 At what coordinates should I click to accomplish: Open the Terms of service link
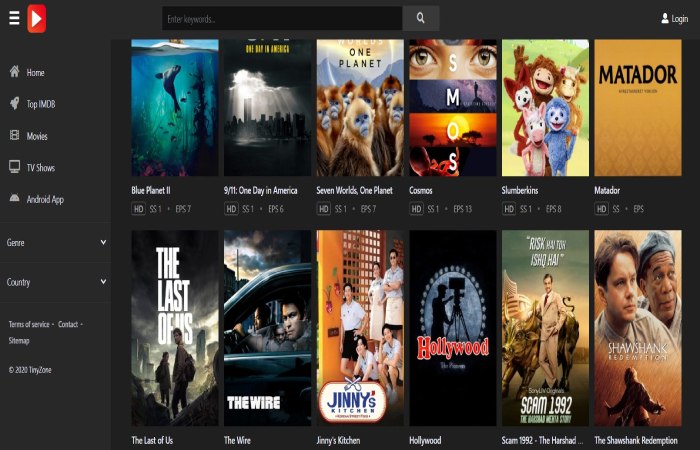pyautogui.click(x=29, y=324)
